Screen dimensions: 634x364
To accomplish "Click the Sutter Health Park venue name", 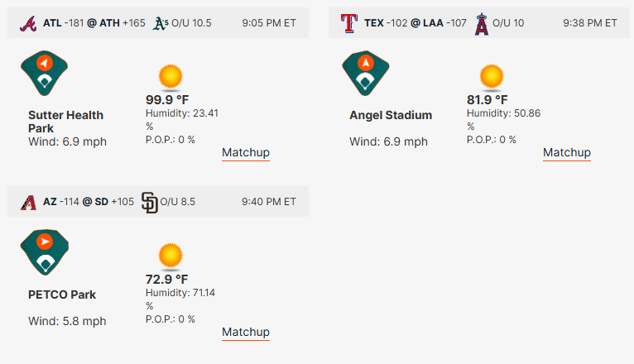I will (66, 122).
